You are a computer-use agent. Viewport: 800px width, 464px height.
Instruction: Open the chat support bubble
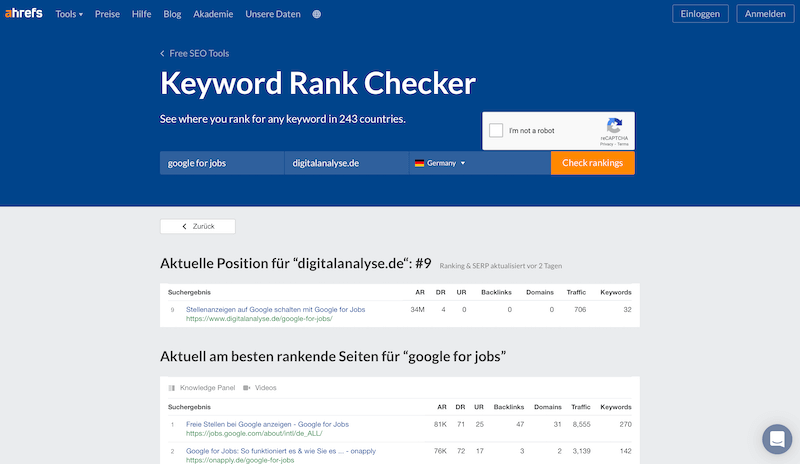click(x=777, y=439)
